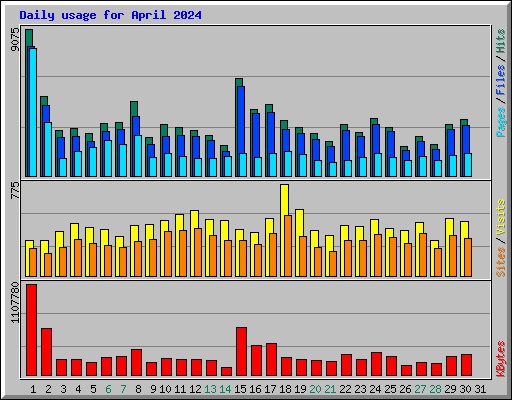Click the green hits bar for day 24
This screenshot has width=512, height=400.
(374, 121)
